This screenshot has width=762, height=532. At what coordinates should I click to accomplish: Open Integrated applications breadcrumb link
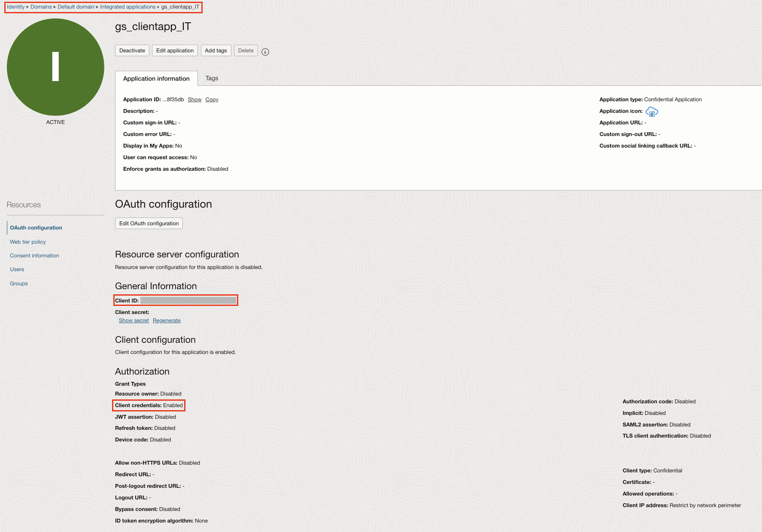coord(128,6)
